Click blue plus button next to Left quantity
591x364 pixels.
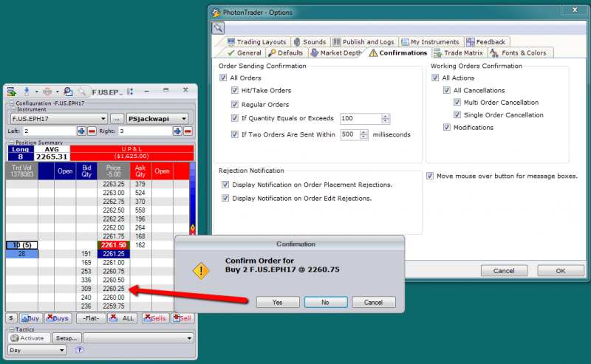tap(81, 131)
